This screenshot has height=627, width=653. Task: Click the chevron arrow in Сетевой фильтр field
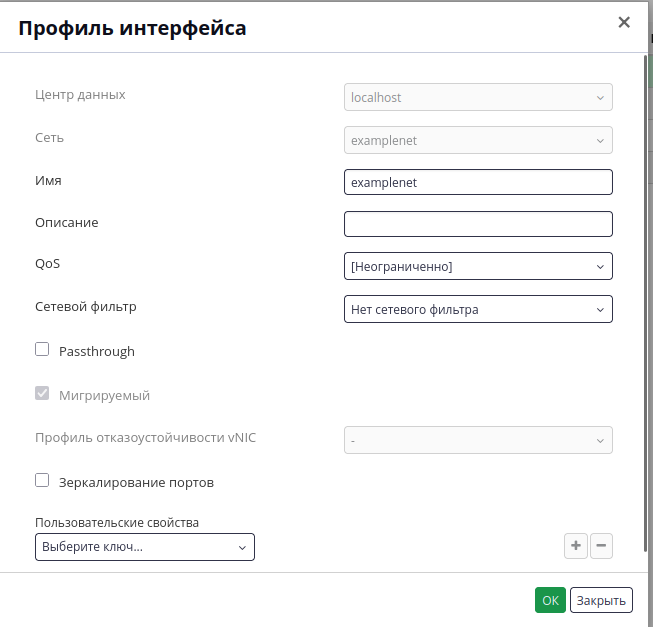[600, 310]
